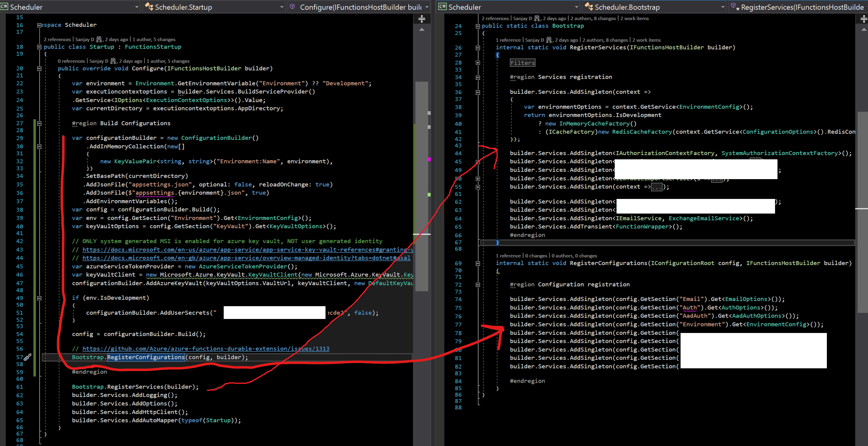Viewport: 868px width, 446px height.
Task: Open the Configure(IFunctionsHostBuilder member dropdown
Action: coord(427,7)
